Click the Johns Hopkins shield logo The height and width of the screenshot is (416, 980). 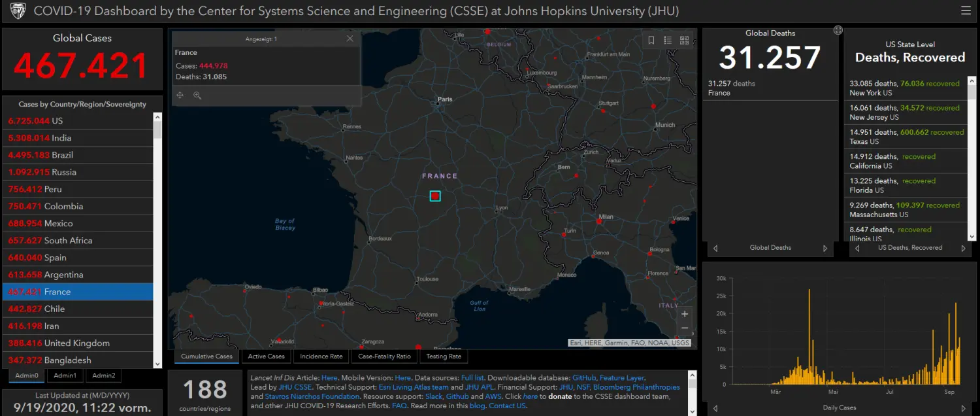pyautogui.click(x=18, y=11)
